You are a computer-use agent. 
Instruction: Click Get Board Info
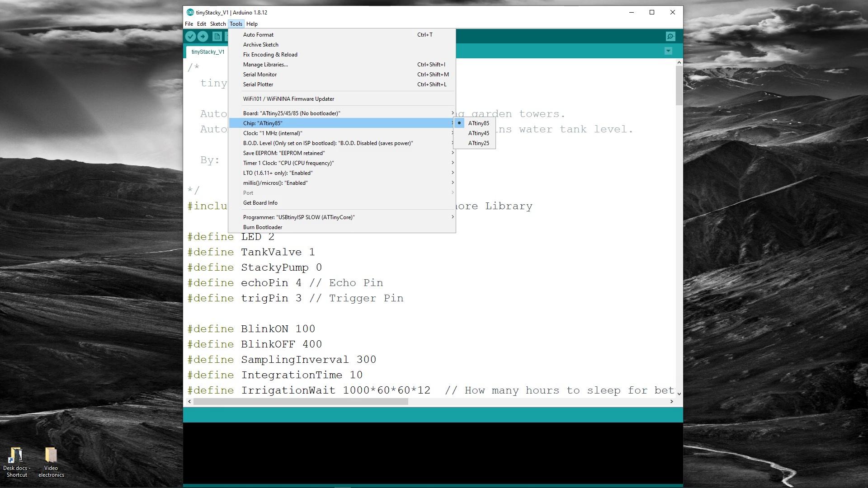(260, 203)
